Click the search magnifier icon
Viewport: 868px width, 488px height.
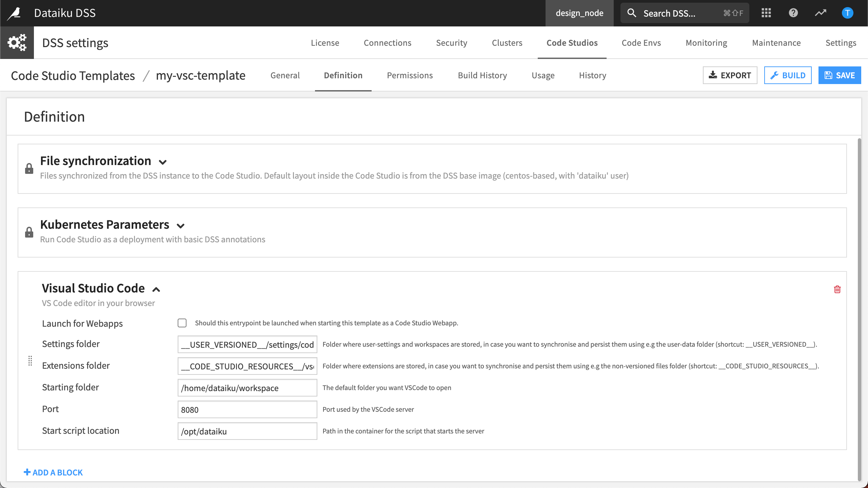pos(632,13)
